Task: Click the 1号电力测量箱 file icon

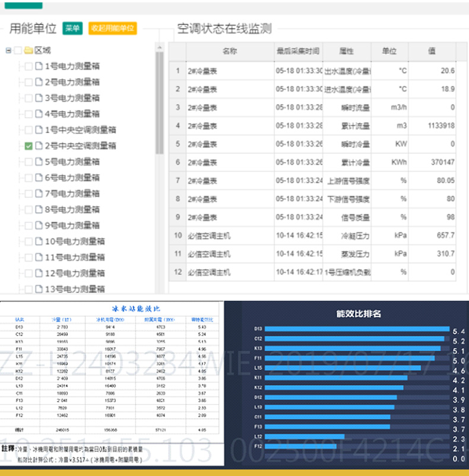Action: point(39,66)
